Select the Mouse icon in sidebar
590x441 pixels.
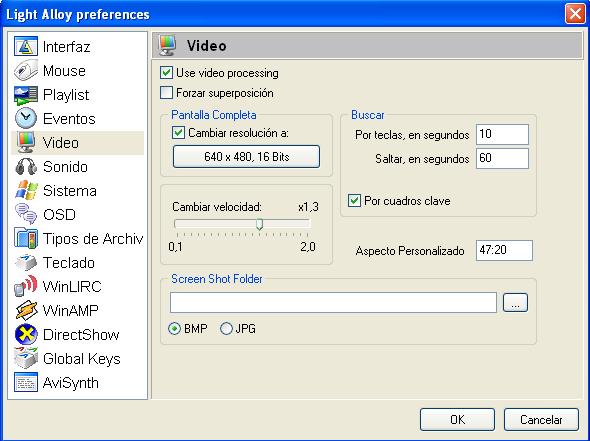click(x=26, y=70)
